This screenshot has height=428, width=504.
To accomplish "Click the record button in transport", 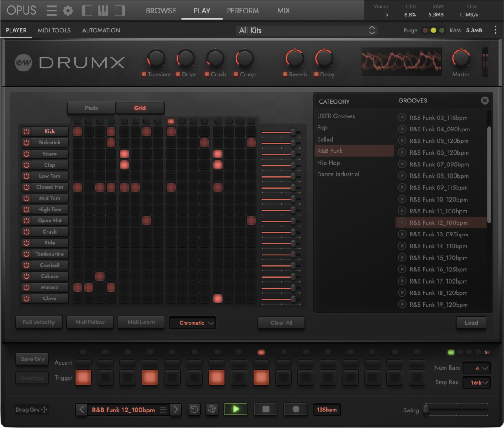I will 296,409.
